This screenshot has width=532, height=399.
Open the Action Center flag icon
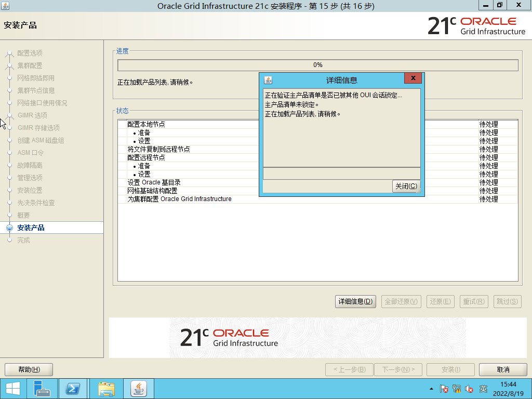(x=444, y=389)
